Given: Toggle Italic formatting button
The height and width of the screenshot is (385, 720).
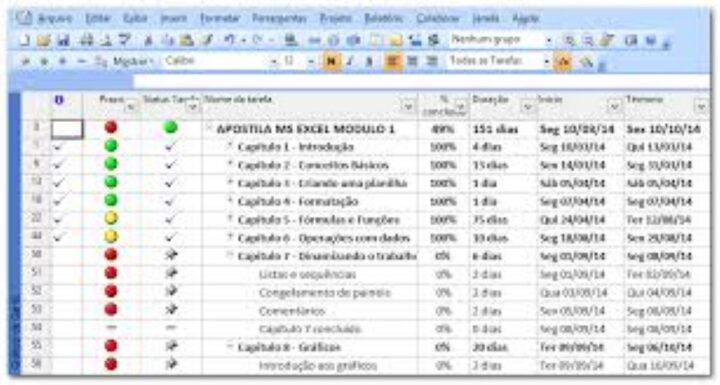Looking at the screenshot, I should pyautogui.click(x=350, y=61).
